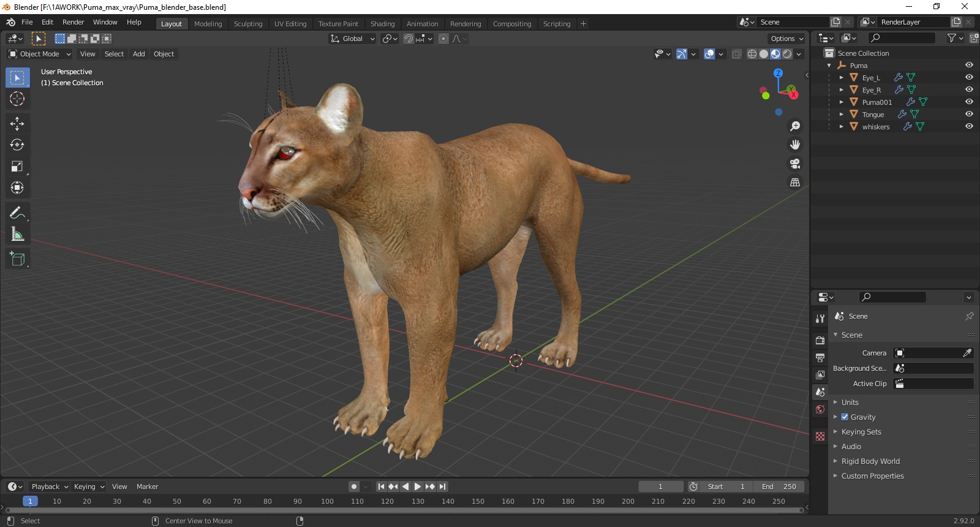Hide the whiskers object in outliner

[x=969, y=126]
